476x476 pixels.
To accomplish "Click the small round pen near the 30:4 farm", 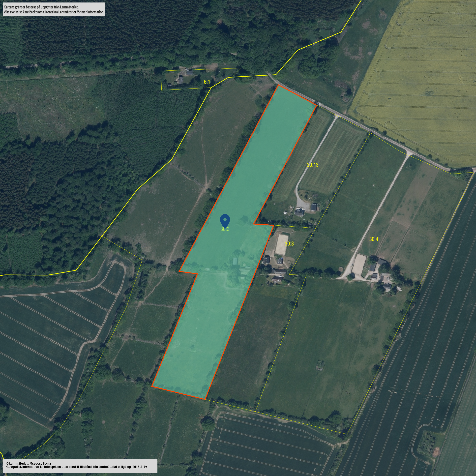I will (341, 269).
